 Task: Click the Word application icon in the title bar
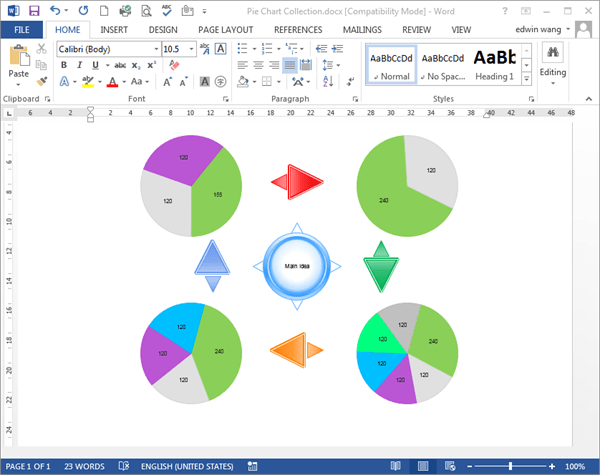pos(13,11)
